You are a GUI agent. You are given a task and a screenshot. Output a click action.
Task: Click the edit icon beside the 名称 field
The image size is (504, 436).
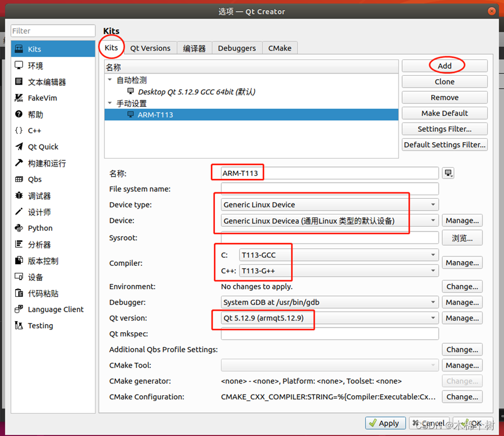click(x=448, y=173)
